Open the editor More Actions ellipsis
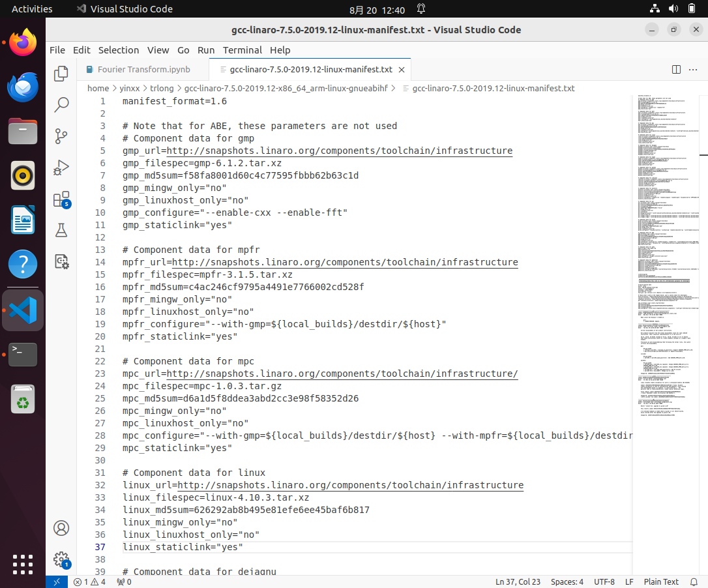 693,70
